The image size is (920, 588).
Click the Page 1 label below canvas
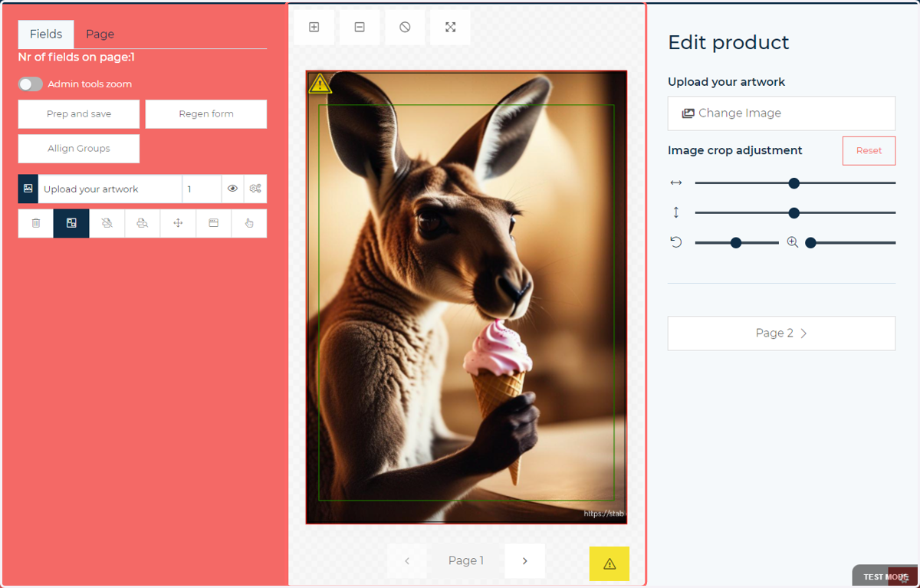point(466,561)
